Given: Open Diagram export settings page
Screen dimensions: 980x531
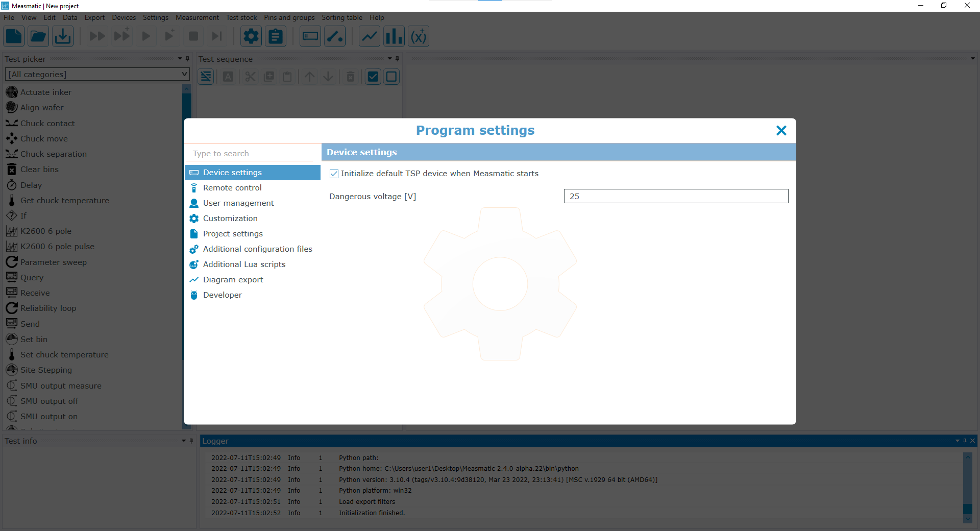Looking at the screenshot, I should 253,280.
